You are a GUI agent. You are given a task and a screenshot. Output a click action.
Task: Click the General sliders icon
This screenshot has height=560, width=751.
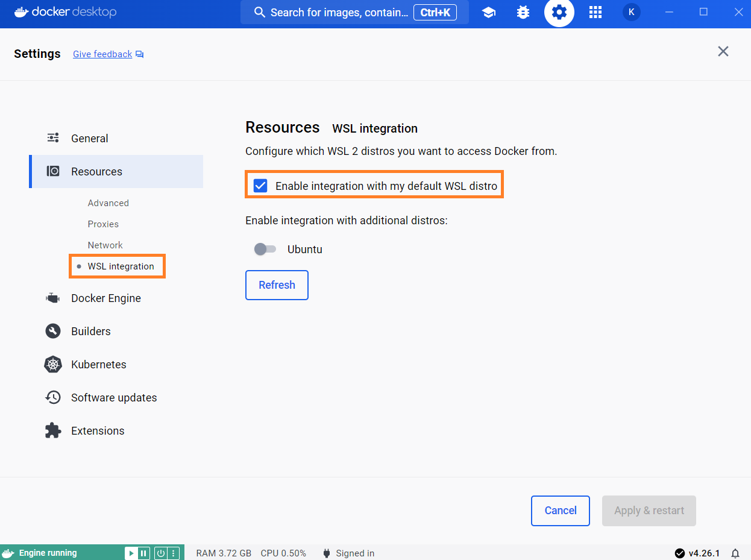[53, 138]
